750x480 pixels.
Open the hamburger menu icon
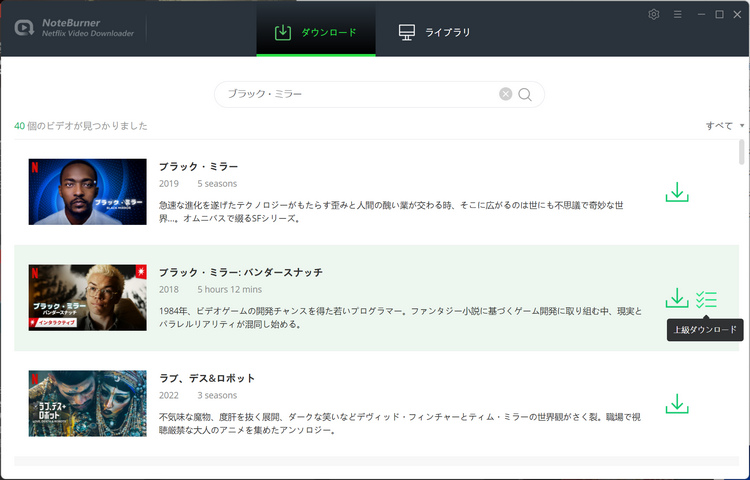point(677,14)
